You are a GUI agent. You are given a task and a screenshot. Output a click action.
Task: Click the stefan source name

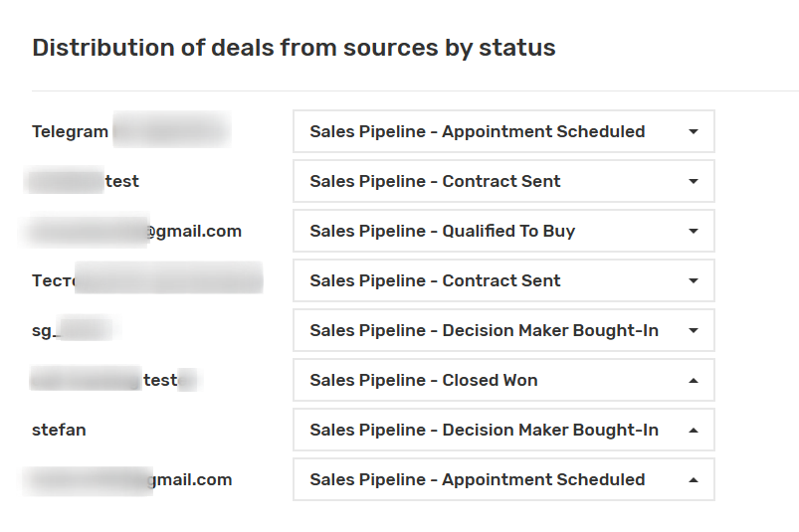coord(59,430)
